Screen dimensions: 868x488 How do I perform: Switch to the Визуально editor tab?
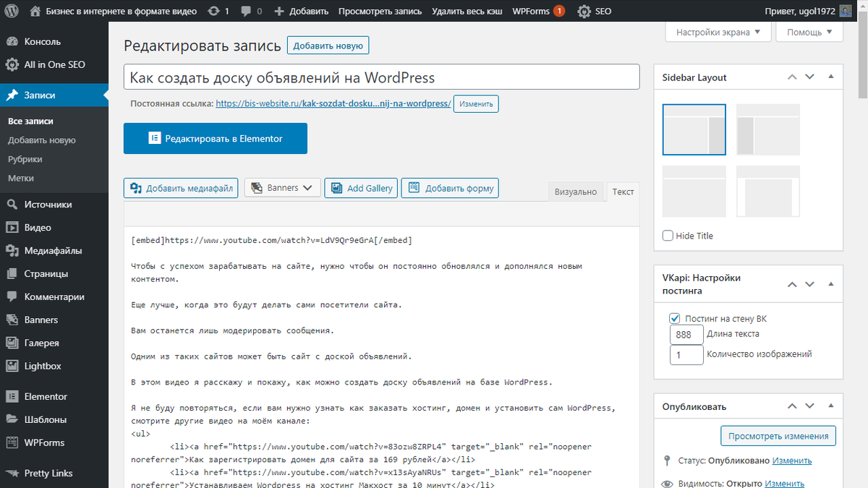tap(576, 191)
